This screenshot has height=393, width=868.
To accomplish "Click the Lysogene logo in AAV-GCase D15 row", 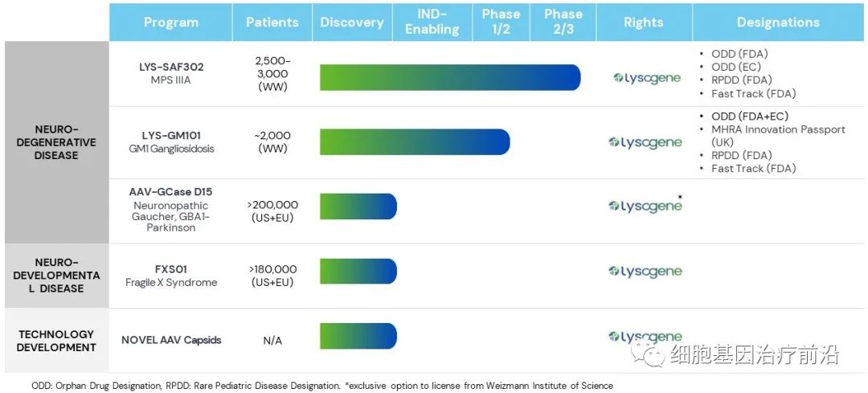I will [645, 206].
